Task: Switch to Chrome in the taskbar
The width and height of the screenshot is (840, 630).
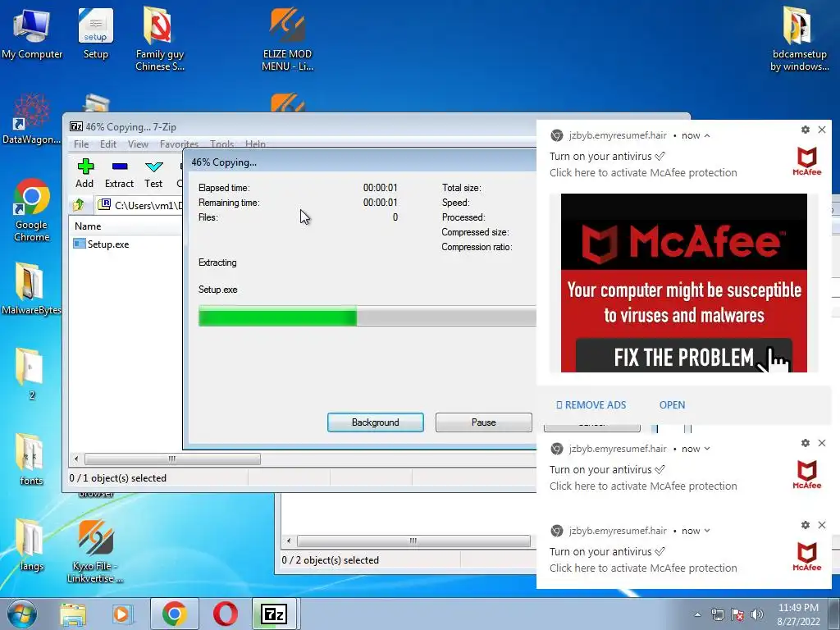Action: (175, 614)
